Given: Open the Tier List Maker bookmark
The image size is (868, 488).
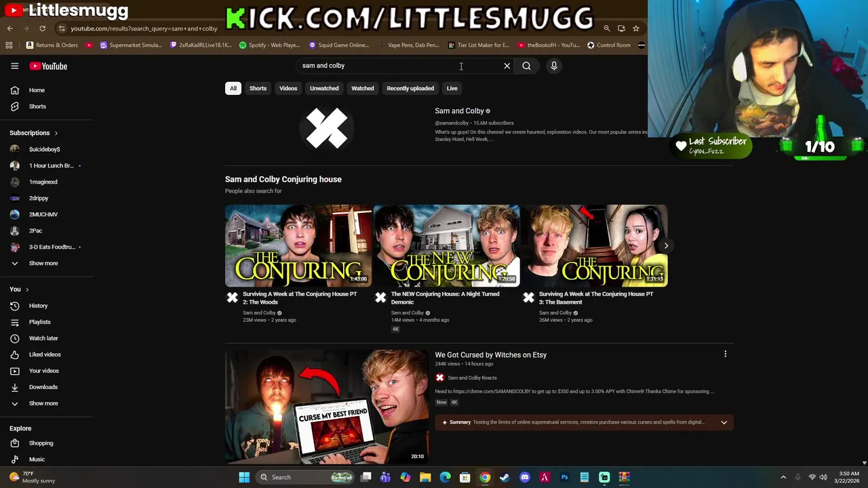Looking at the screenshot, I should coord(479,45).
